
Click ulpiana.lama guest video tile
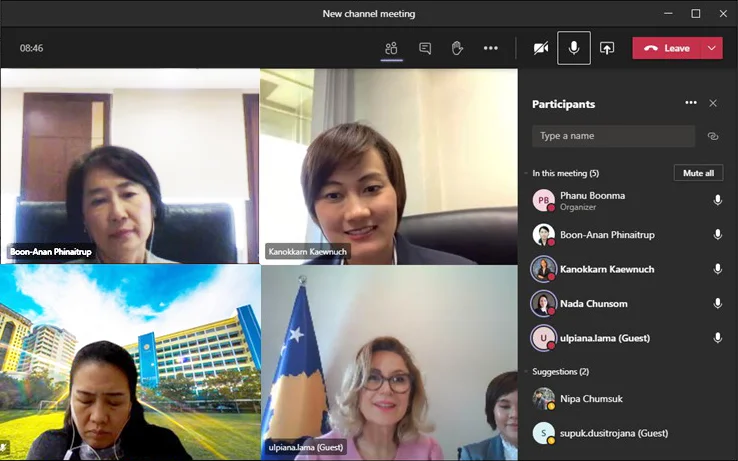389,362
